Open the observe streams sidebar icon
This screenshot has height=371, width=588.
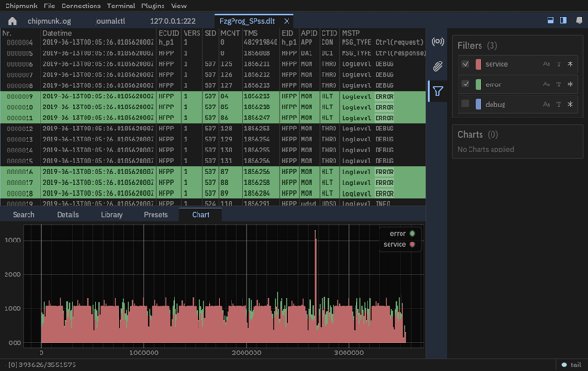click(x=437, y=41)
